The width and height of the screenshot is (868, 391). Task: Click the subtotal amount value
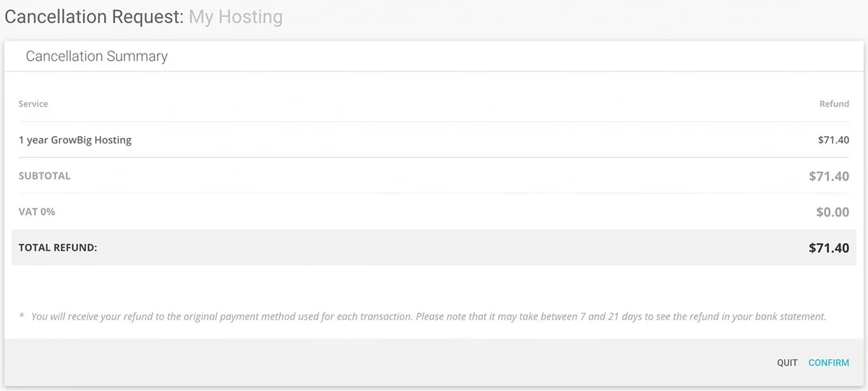(x=829, y=176)
